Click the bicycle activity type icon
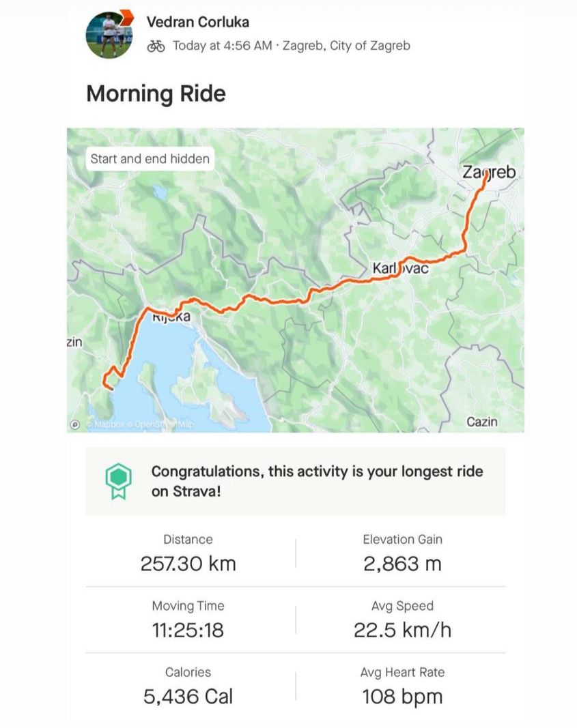Image resolution: width=577 pixels, height=728 pixels. point(156,46)
